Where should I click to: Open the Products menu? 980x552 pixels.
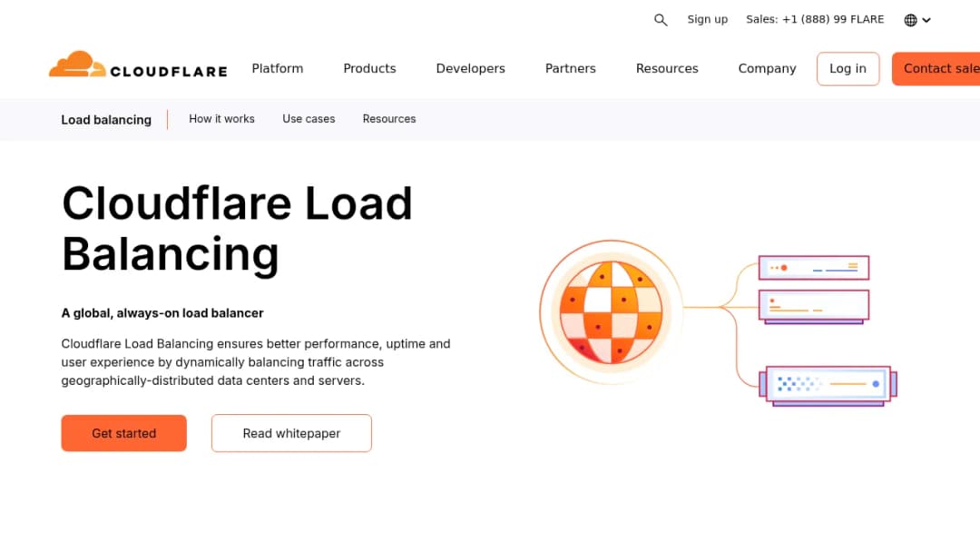point(369,68)
